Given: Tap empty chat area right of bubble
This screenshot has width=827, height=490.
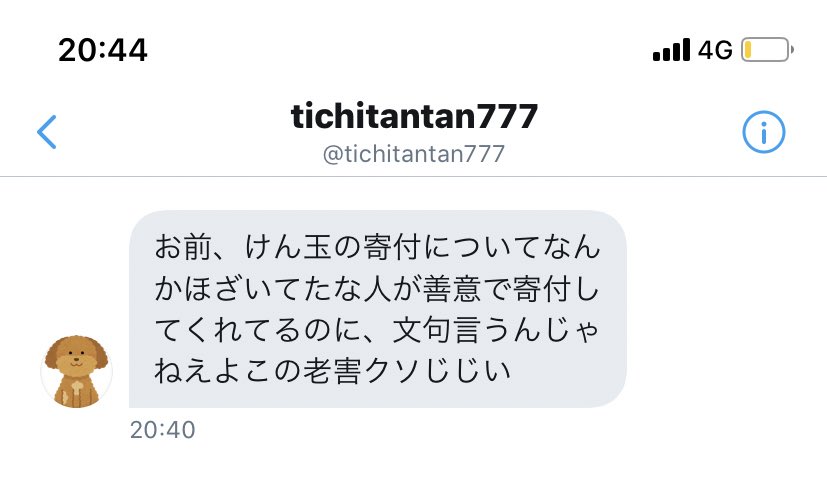Looking at the screenshot, I should [x=728, y=309].
